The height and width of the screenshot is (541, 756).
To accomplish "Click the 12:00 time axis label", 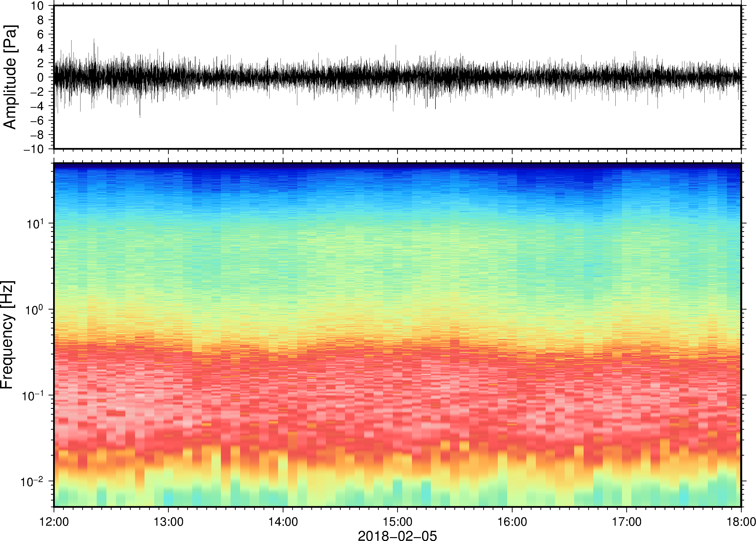I will (54, 522).
